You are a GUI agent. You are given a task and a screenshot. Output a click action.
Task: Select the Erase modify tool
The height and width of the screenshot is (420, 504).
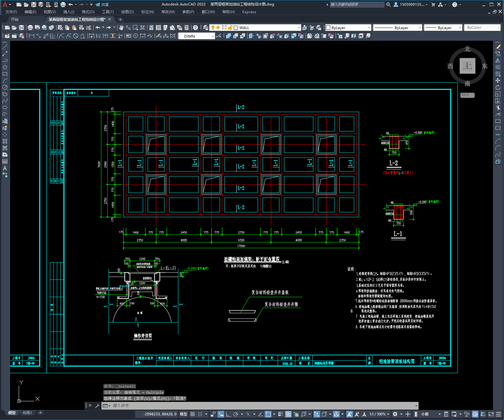(x=498, y=47)
